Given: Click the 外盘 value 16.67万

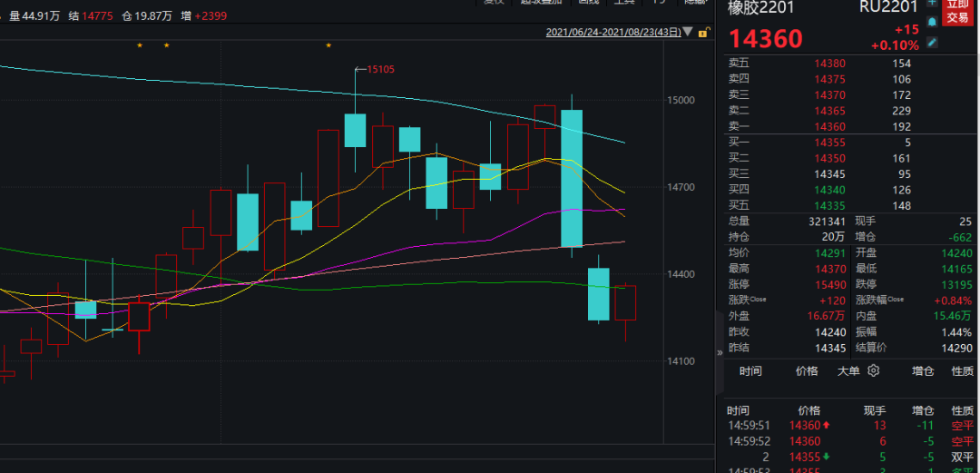Looking at the screenshot, I should (x=827, y=317).
